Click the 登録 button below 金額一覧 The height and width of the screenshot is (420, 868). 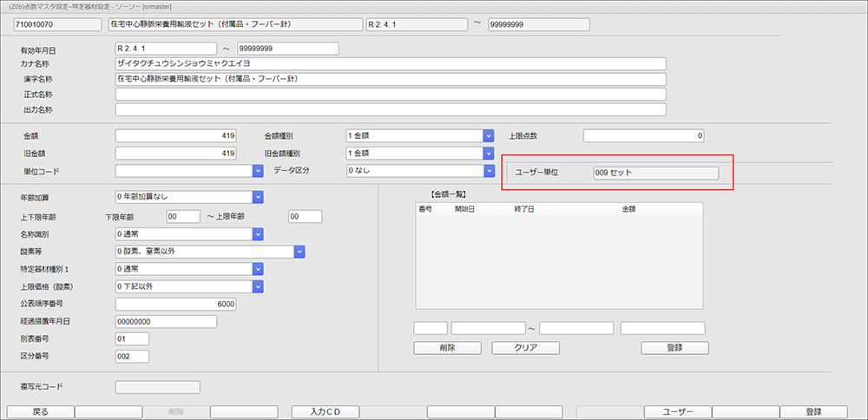point(674,348)
